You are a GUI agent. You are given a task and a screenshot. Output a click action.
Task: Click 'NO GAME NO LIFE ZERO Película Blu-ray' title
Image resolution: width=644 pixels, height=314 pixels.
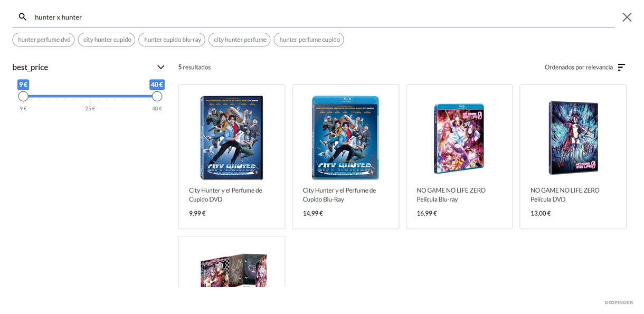pos(451,195)
